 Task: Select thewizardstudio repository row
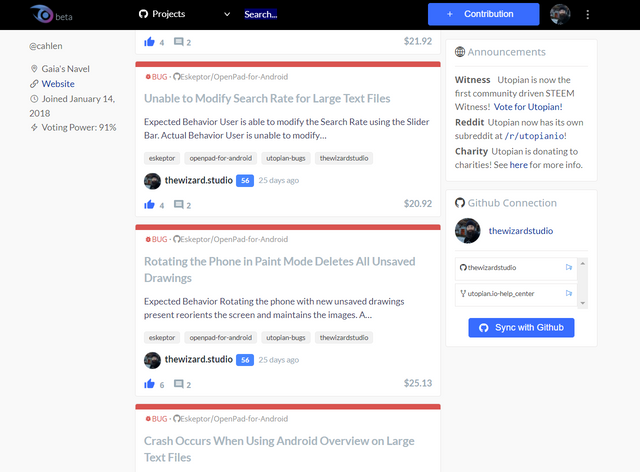516,268
